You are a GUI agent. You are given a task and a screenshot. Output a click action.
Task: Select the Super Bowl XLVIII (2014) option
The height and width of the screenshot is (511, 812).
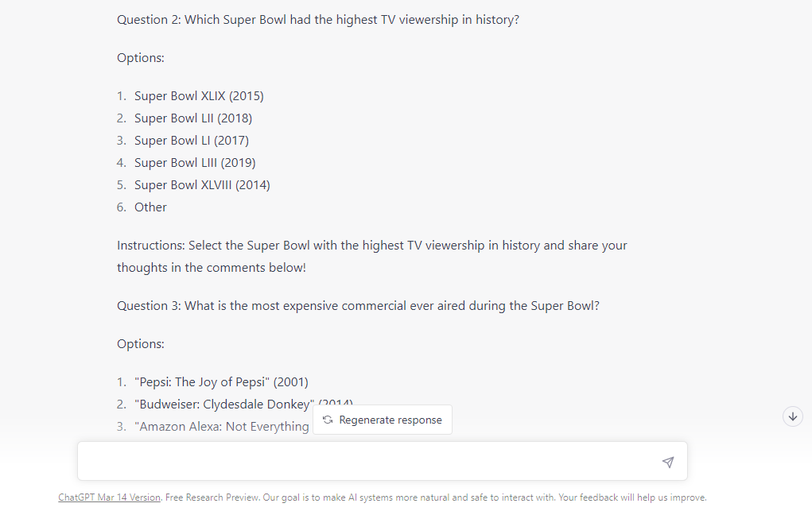pyautogui.click(x=202, y=185)
